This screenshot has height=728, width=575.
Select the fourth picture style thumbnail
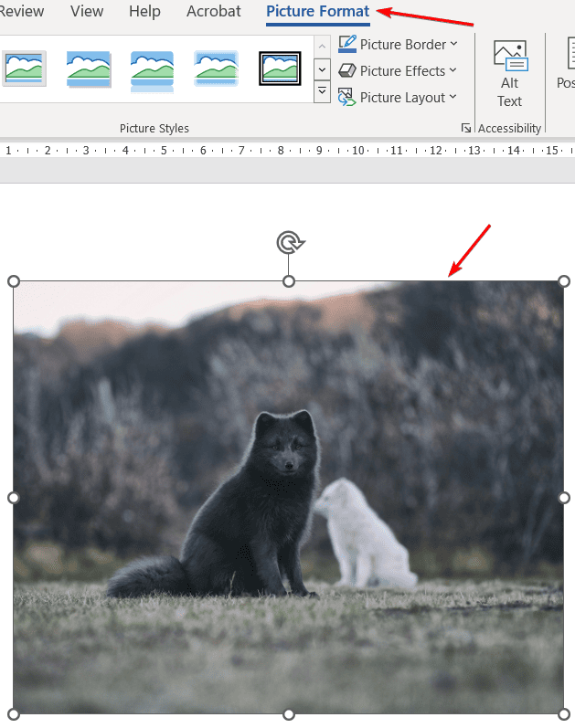pyautogui.click(x=216, y=69)
